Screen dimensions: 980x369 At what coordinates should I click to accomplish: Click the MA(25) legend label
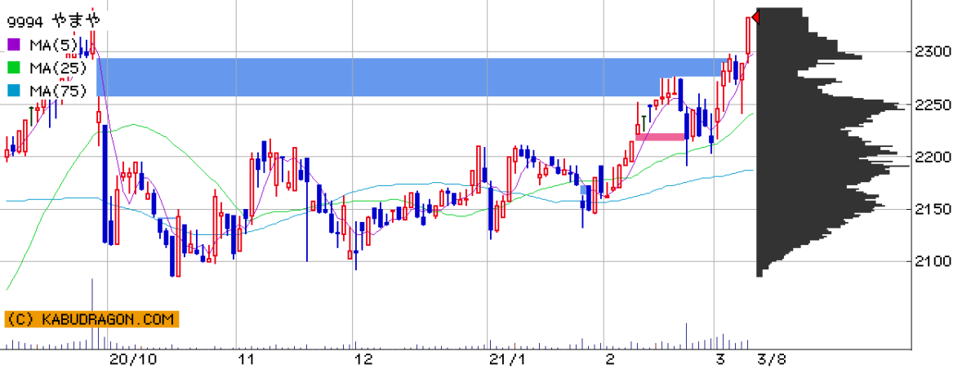click(57, 68)
